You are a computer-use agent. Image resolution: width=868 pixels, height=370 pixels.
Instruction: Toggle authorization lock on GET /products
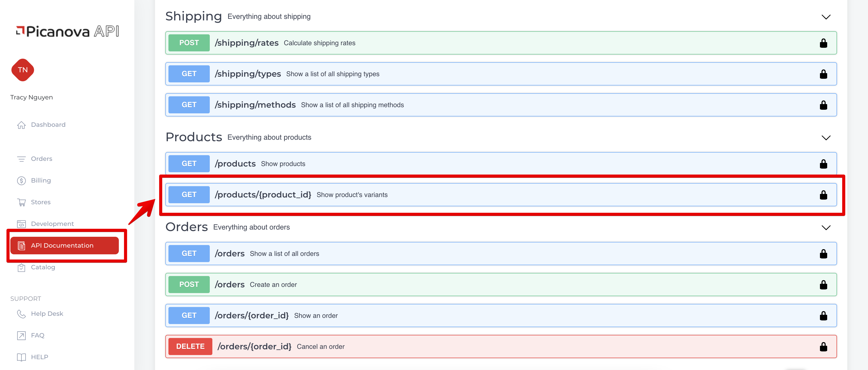pyautogui.click(x=823, y=164)
